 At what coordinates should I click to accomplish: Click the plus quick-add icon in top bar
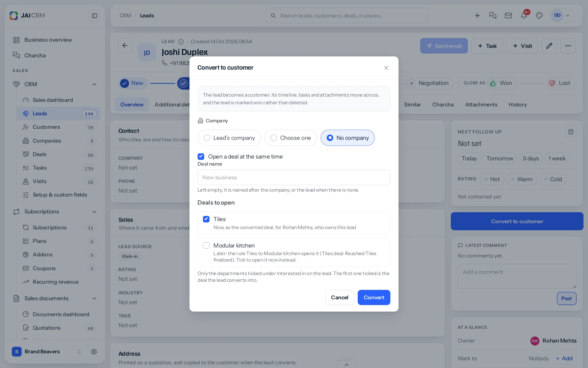coord(477,16)
